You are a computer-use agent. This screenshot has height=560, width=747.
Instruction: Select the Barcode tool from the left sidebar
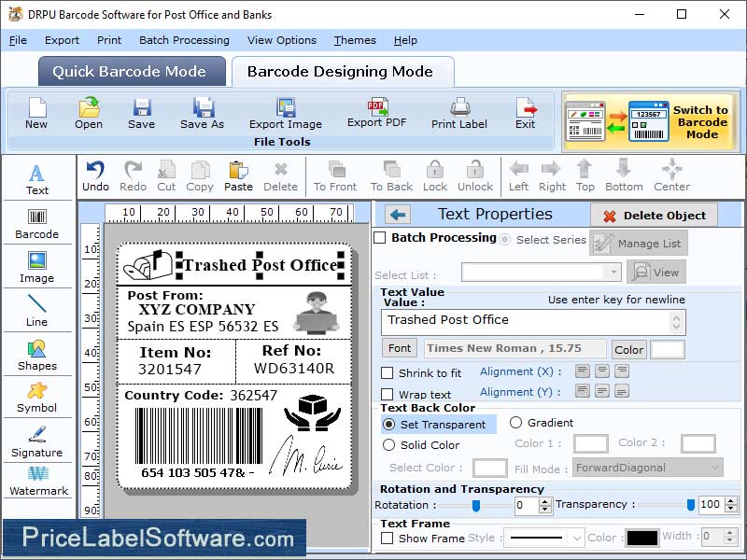pyautogui.click(x=37, y=222)
